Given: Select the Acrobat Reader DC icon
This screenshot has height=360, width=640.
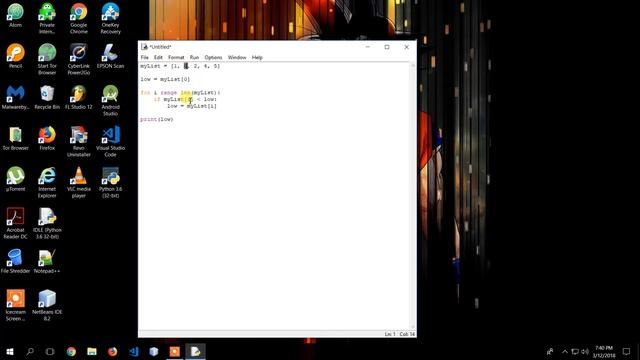Looking at the screenshot, I should [16, 223].
